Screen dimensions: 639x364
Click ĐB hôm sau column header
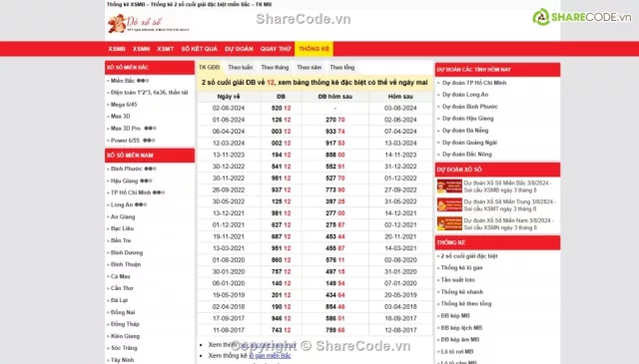point(335,97)
